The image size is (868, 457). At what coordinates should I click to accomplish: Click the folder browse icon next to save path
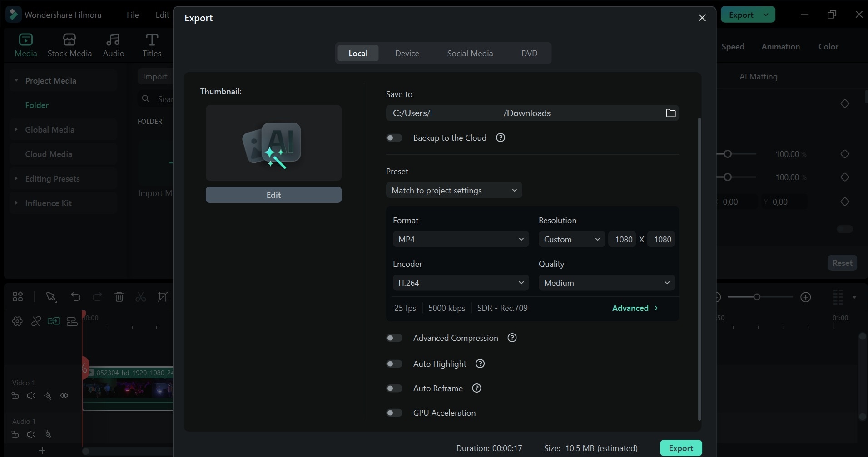tap(671, 113)
